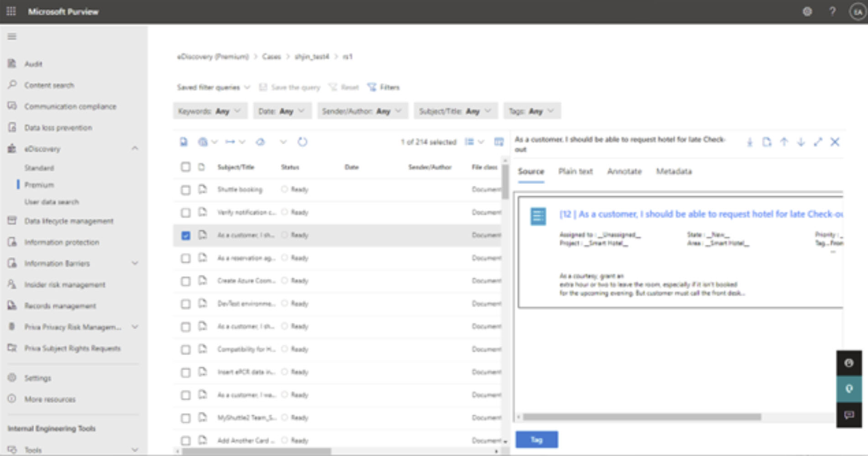Expand Priva Privacy Risk Management chevron
The width and height of the screenshot is (868, 456).
(135, 327)
